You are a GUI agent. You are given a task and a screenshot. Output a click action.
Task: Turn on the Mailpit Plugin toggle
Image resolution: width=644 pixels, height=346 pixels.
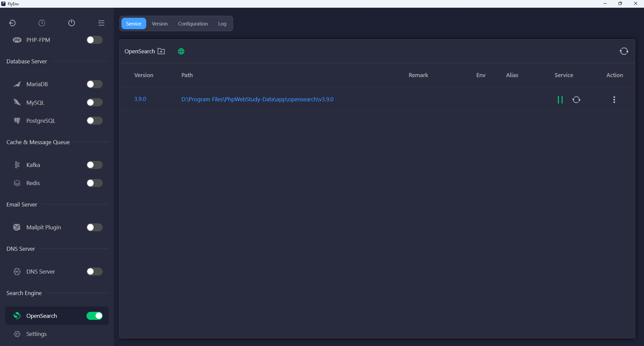[95, 227]
